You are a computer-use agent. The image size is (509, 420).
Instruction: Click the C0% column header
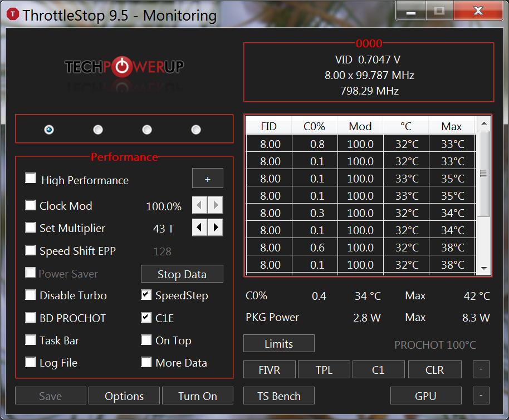[315, 126]
